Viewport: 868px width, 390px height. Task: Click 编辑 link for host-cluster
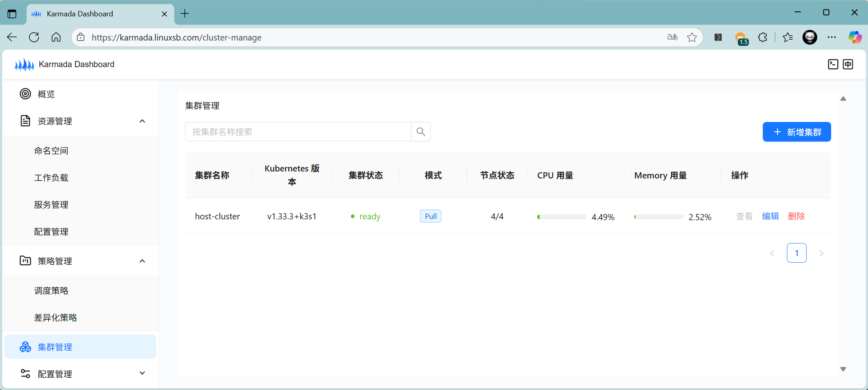click(770, 216)
